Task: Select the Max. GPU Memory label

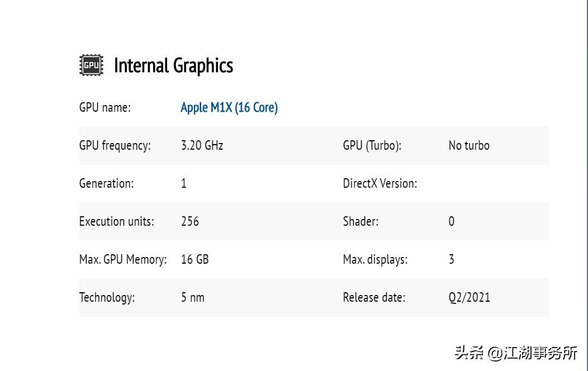Action: coord(123,259)
